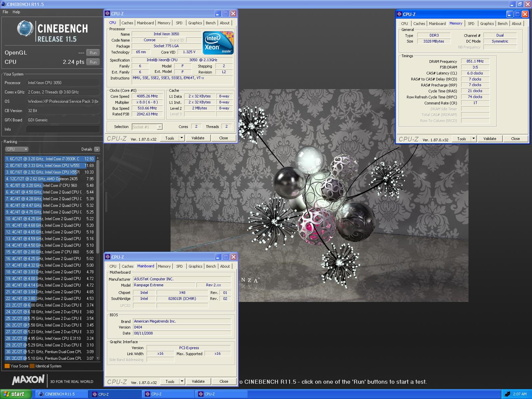Click Close button in top-center CPU-Z window
532x399 pixels.
tap(223, 138)
